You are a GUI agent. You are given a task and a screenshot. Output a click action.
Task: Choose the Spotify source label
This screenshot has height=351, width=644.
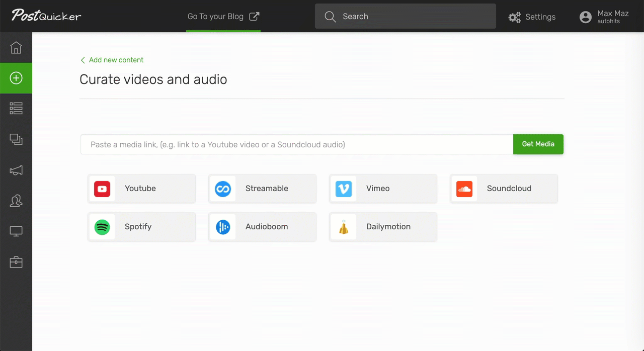tap(138, 227)
